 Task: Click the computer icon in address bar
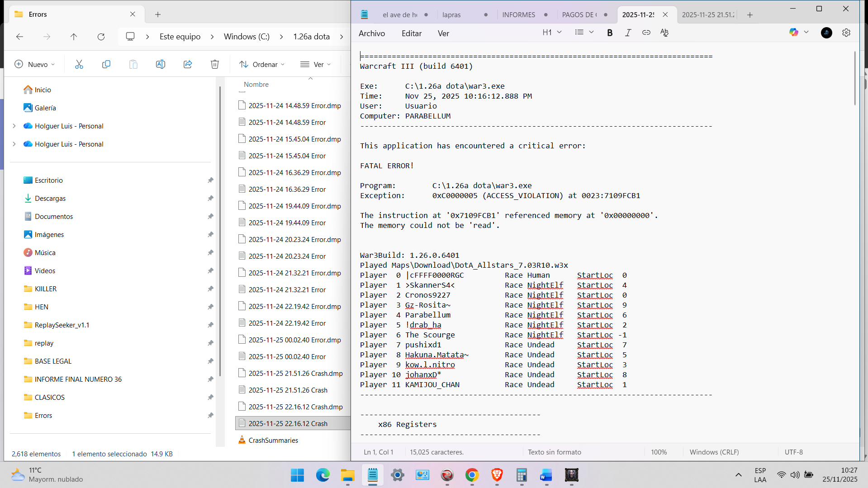coord(130,37)
